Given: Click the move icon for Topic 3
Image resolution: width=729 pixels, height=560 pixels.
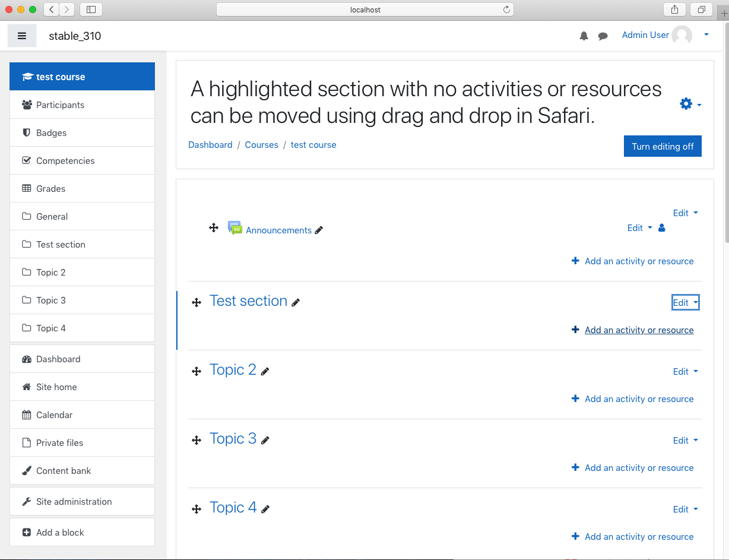Looking at the screenshot, I should coord(196,441).
